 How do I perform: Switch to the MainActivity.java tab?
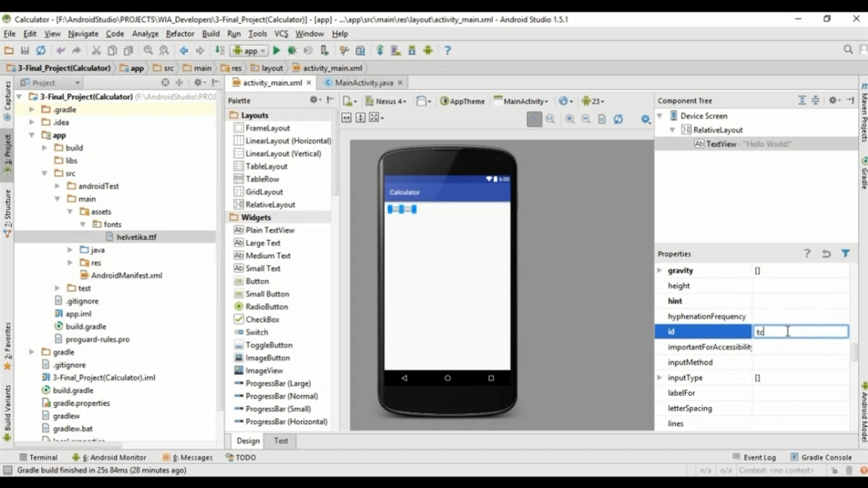coord(363,83)
